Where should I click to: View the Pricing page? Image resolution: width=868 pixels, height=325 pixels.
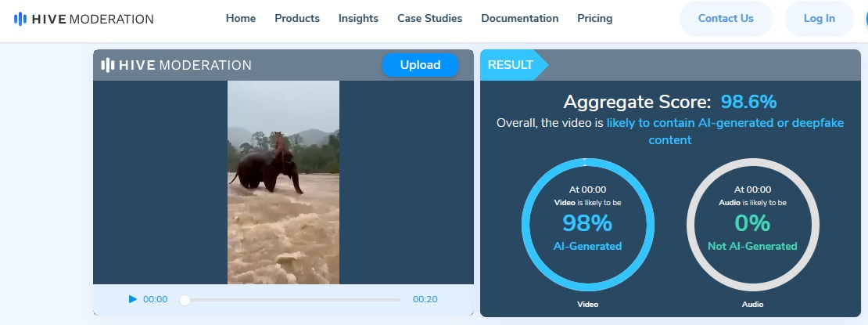pos(594,19)
